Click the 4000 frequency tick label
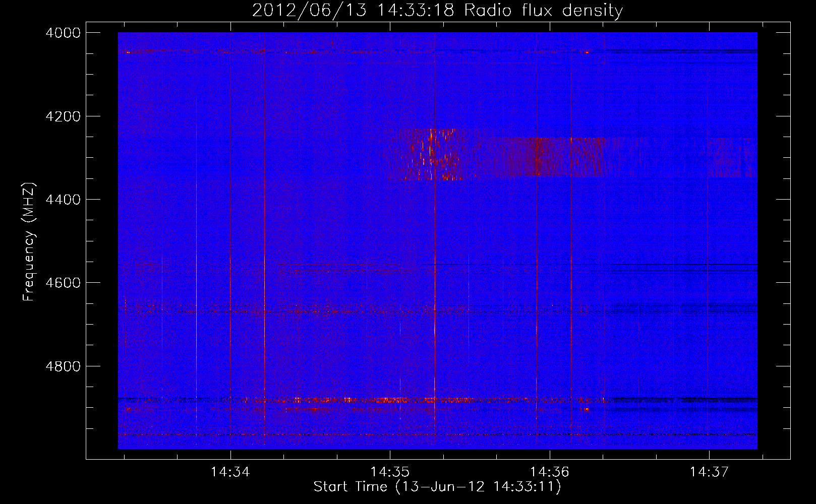 pyautogui.click(x=63, y=33)
